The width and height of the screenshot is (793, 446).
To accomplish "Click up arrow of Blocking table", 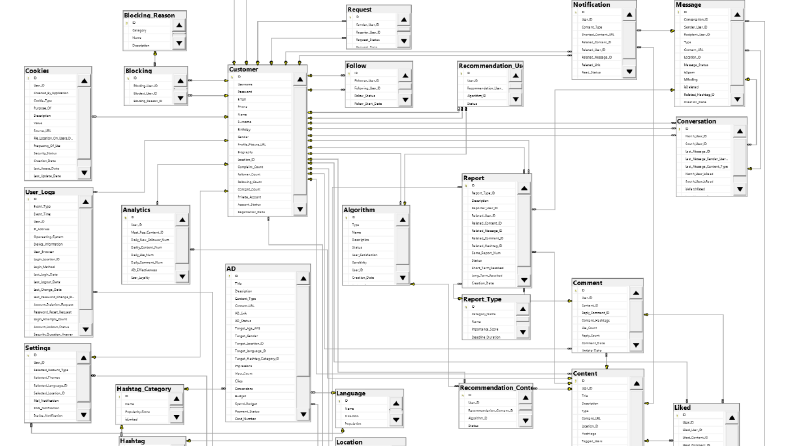I will (181, 81).
